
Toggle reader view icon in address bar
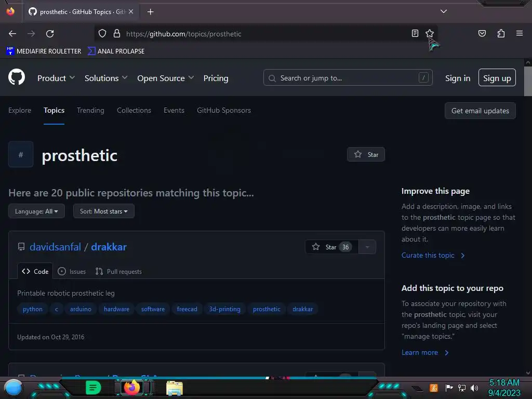tap(415, 33)
